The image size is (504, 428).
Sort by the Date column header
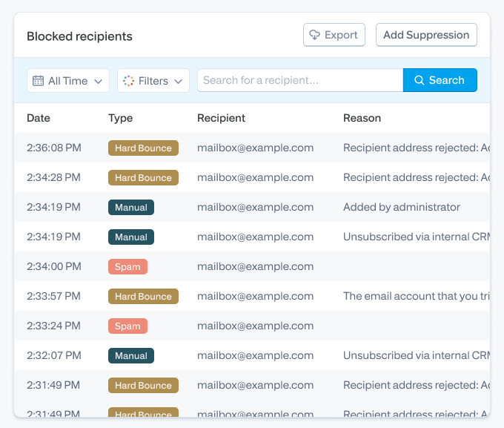39,118
